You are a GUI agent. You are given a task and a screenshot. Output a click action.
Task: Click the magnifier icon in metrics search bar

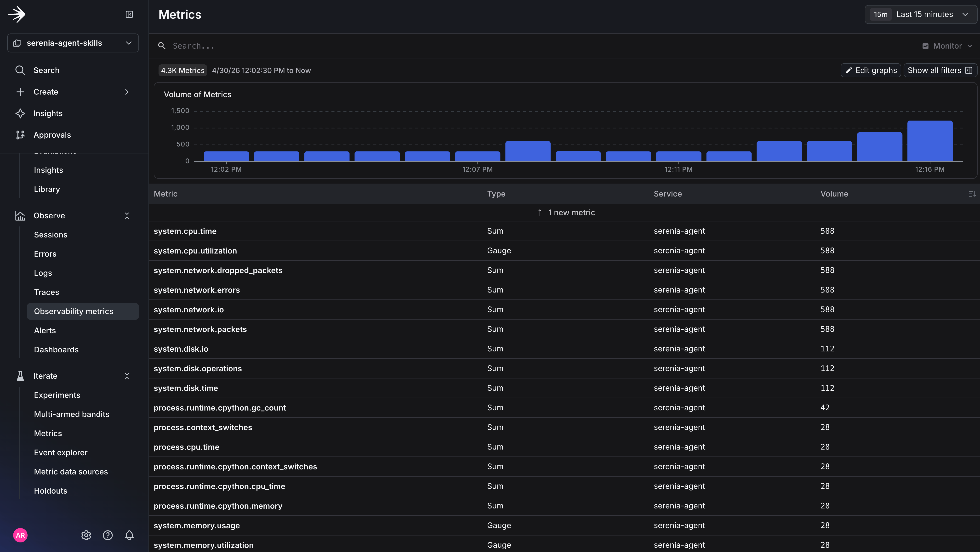pyautogui.click(x=162, y=46)
